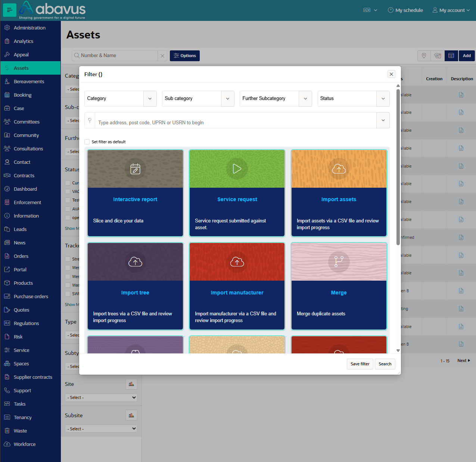Expand the Sub category dropdown
The image size is (476, 462).
click(x=228, y=99)
